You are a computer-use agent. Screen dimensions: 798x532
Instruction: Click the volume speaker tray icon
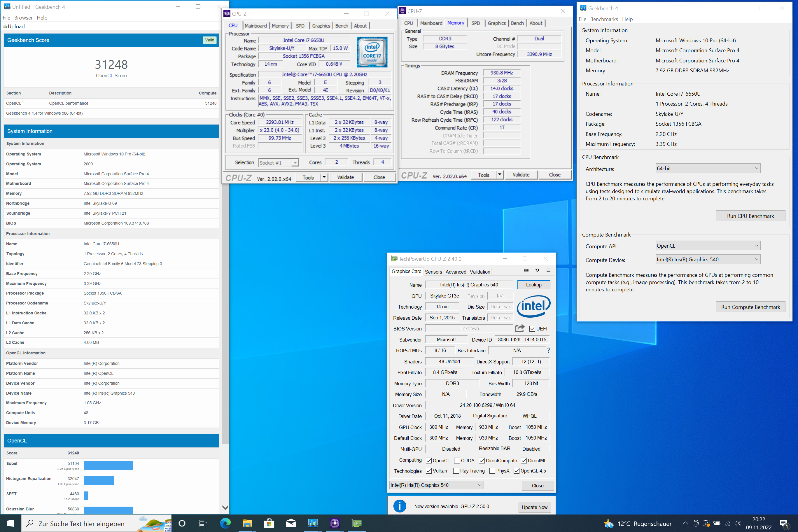point(738,523)
